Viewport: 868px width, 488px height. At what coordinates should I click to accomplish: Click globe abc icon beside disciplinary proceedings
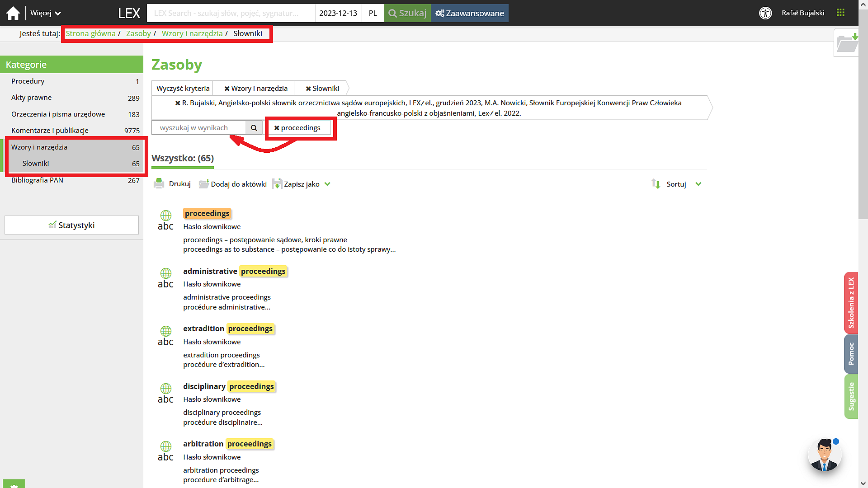[165, 394]
